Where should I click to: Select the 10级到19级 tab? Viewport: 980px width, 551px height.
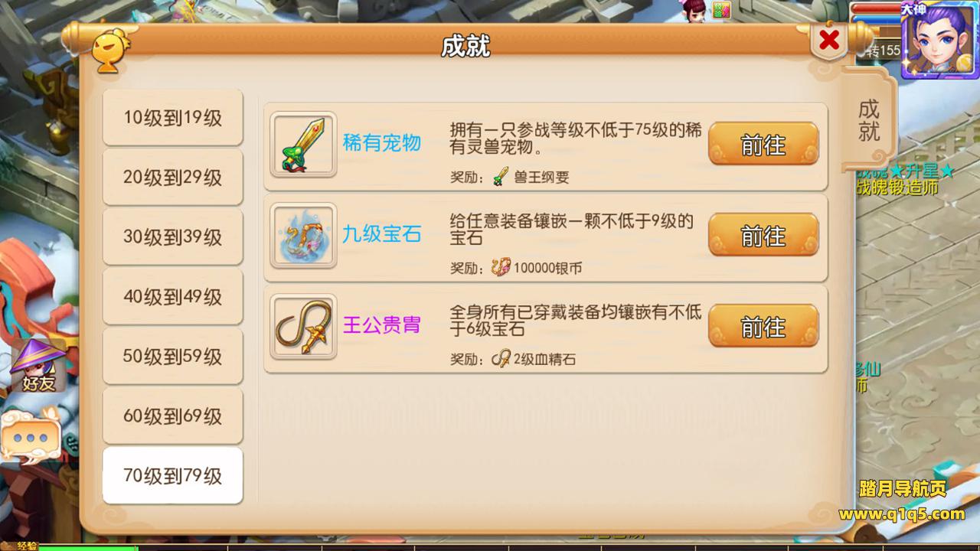(x=173, y=118)
